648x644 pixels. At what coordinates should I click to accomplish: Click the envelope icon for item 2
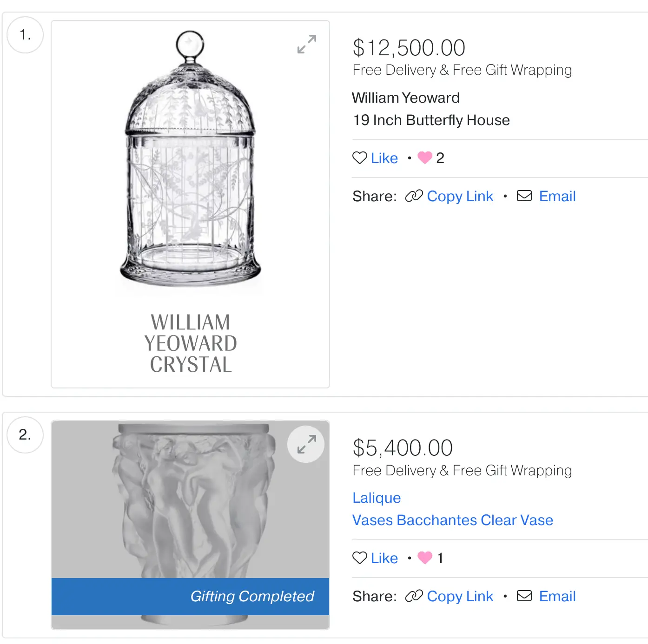(x=524, y=596)
